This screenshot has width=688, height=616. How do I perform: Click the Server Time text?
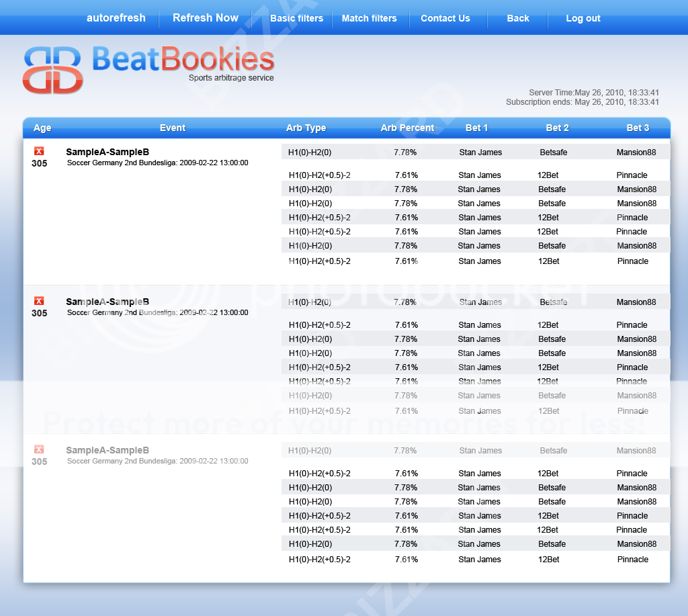tap(594, 93)
